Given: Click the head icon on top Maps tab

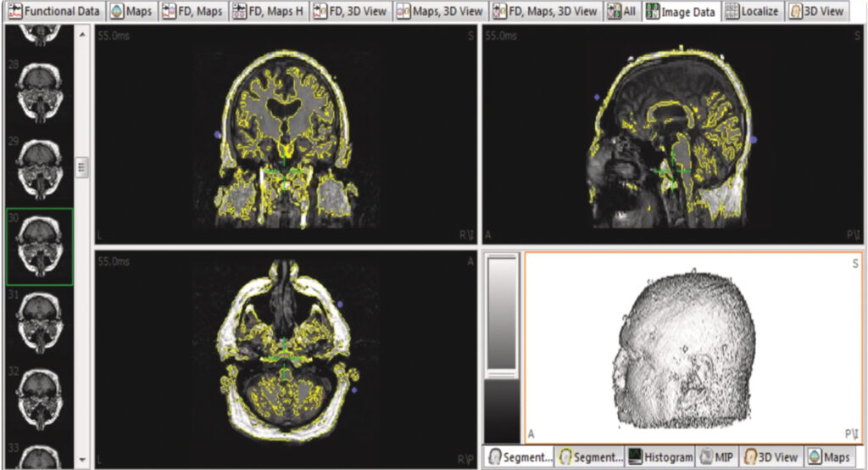Looking at the screenshot, I should (x=116, y=11).
